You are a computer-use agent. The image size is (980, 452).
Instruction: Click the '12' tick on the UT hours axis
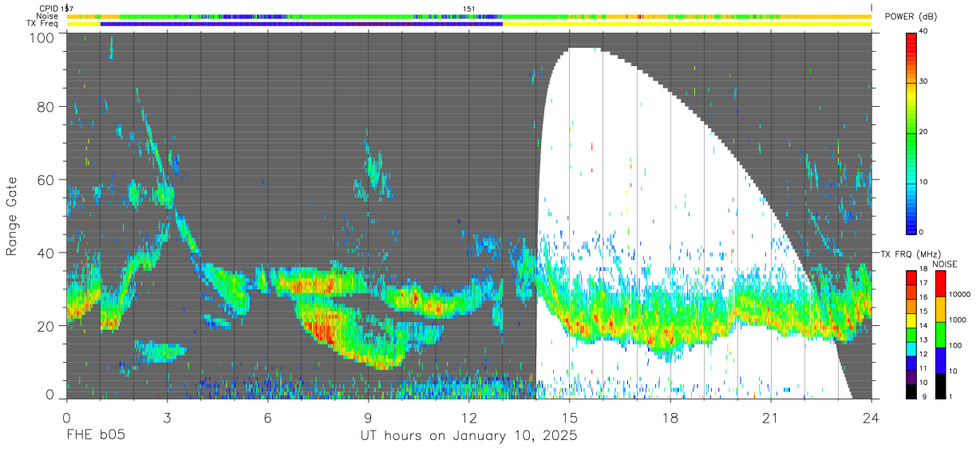point(469,417)
